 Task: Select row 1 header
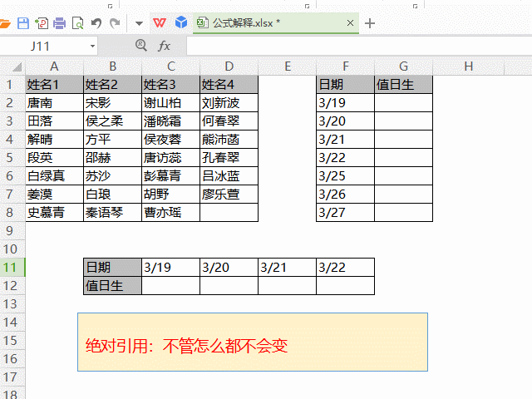point(12,85)
